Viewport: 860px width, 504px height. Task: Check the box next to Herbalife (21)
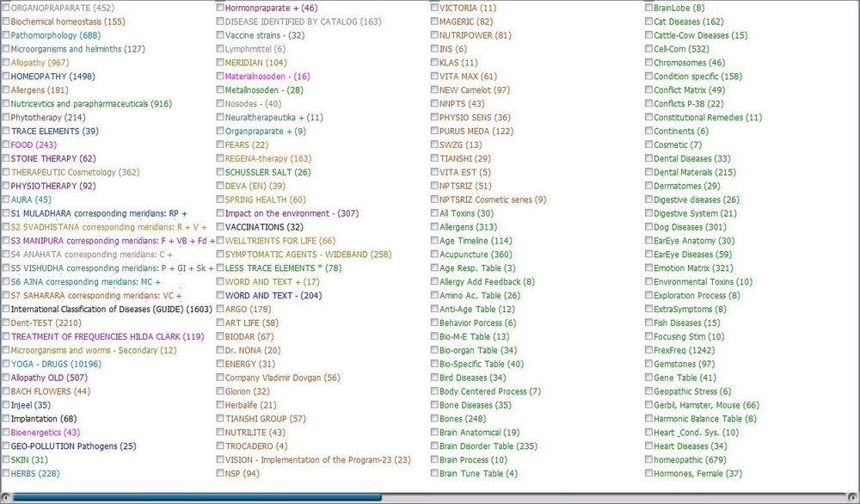[x=220, y=405]
